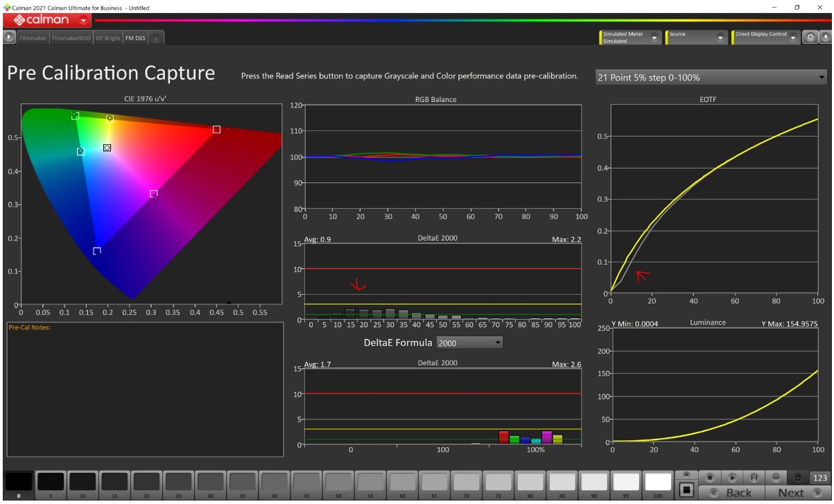Select the 85% grayscale patch
834x504 pixels.
562,484
